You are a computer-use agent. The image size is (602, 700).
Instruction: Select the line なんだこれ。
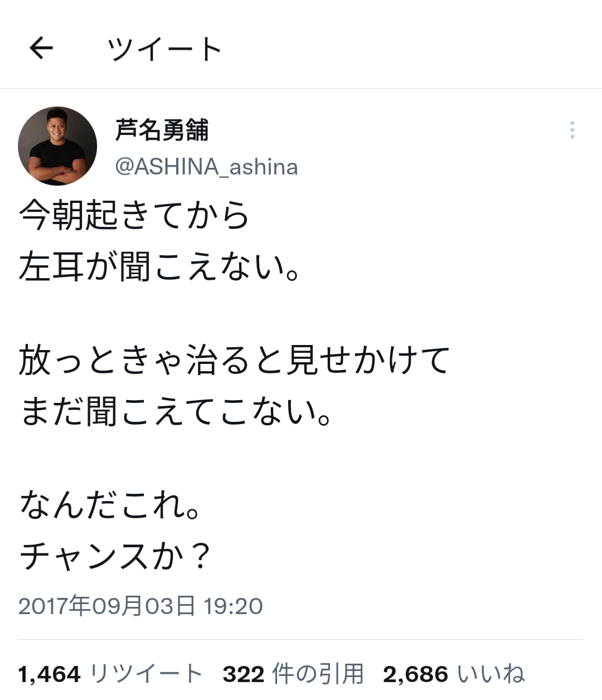tap(110, 505)
